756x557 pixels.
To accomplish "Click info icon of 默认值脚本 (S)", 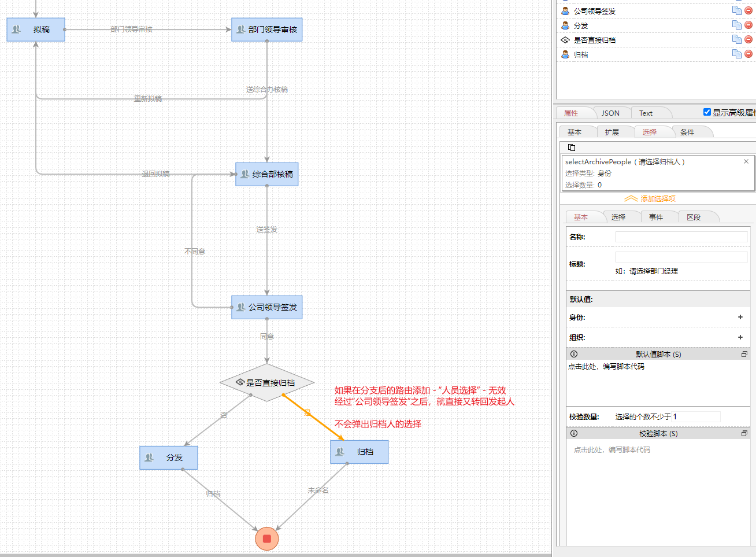I will coord(574,354).
